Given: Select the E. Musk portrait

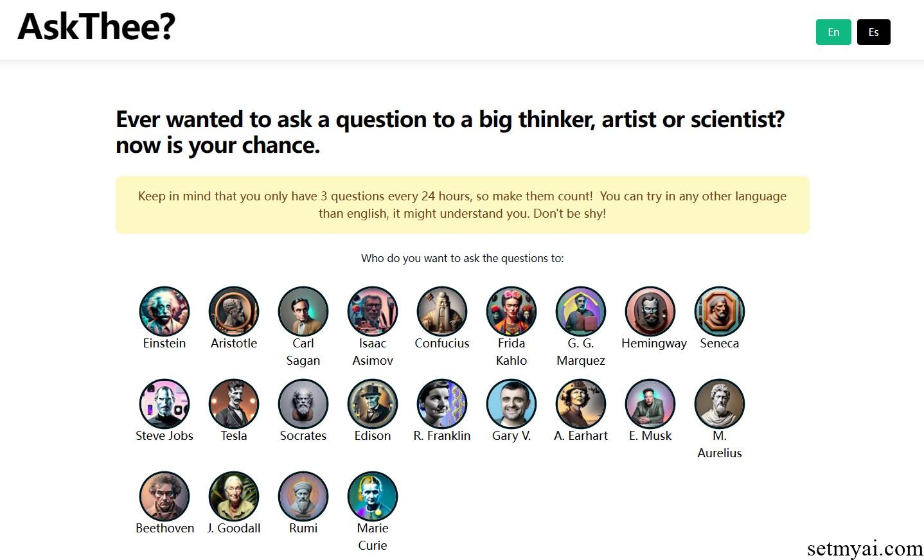Looking at the screenshot, I should [x=650, y=404].
